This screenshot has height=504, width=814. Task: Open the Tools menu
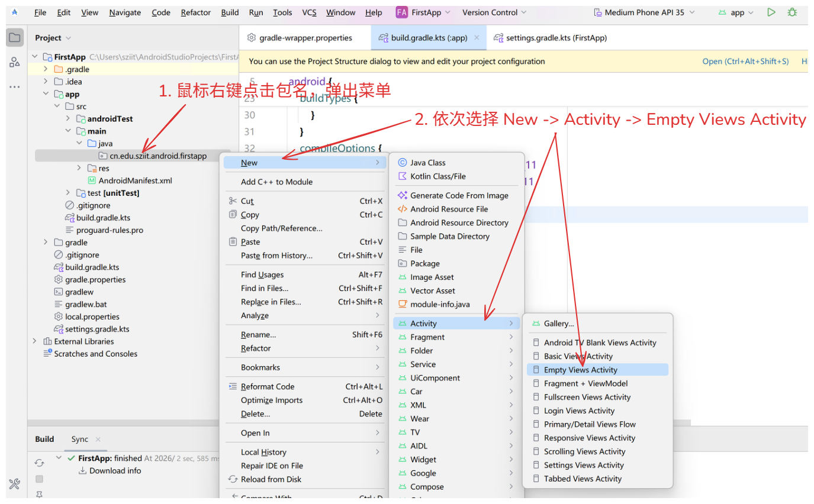tap(282, 12)
